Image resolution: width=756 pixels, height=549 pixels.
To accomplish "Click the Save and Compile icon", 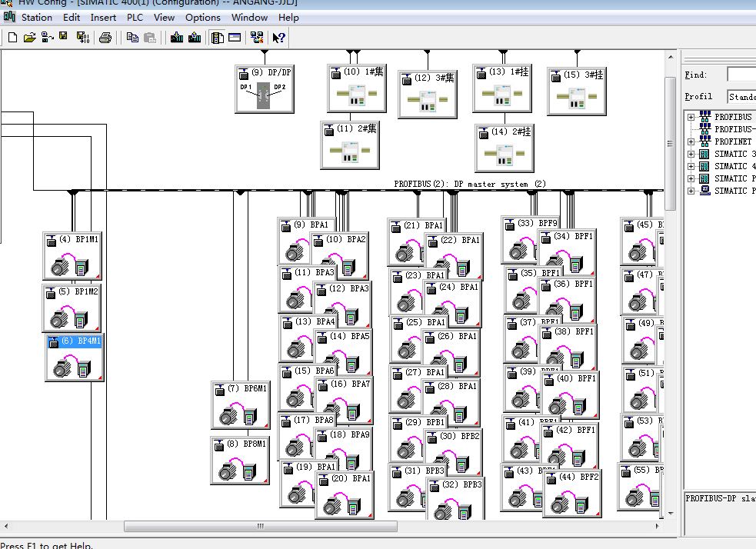I will pyautogui.click(x=83, y=38).
